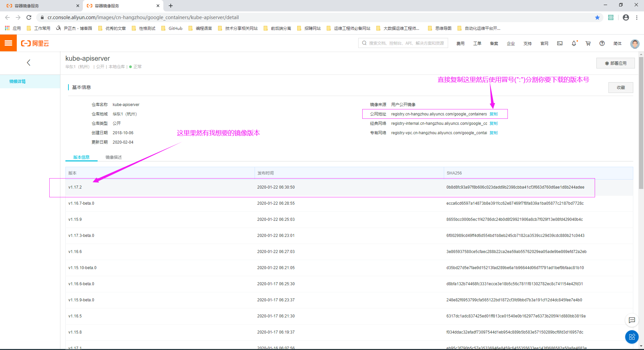Open the Apps grid in bookmarks bar

(x=13, y=28)
